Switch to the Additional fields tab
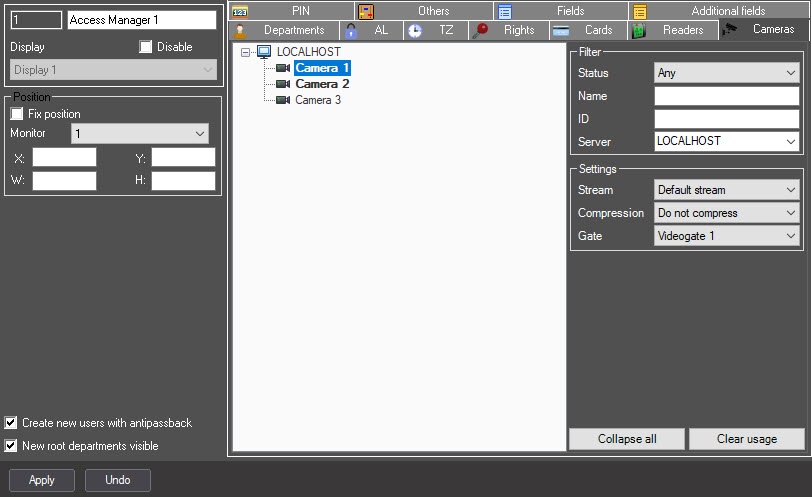This screenshot has height=497, width=812. click(720, 10)
